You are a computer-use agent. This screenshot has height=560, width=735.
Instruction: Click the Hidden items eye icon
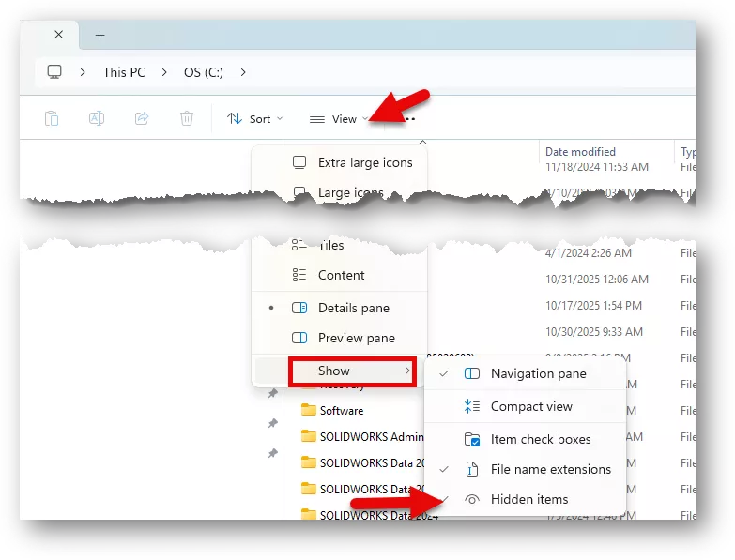click(472, 500)
